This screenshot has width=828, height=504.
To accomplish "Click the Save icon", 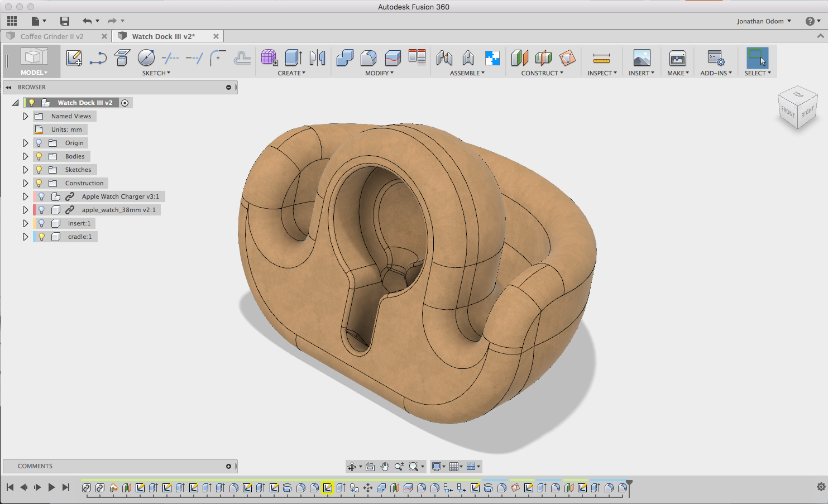I will (65, 21).
